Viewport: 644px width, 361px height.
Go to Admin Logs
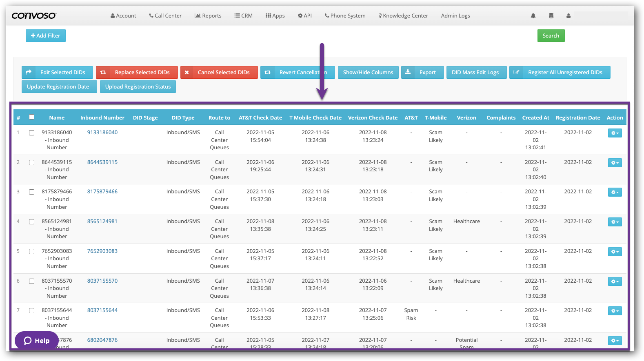(455, 16)
